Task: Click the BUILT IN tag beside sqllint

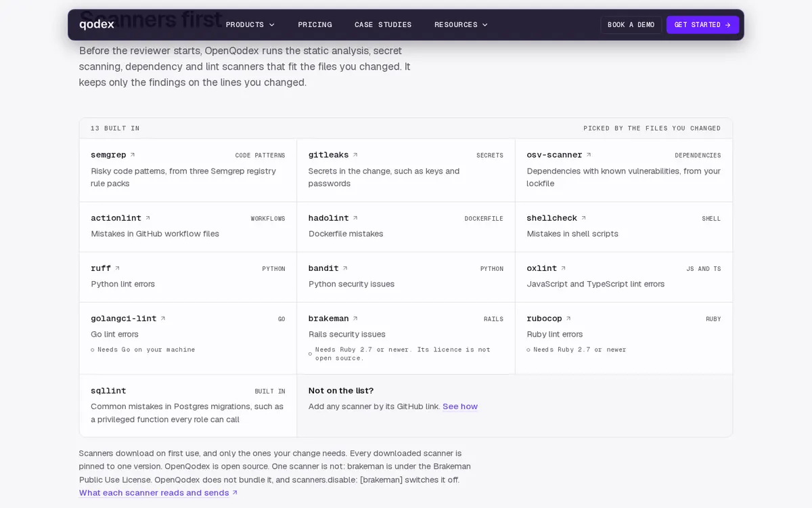Action: 270,391
